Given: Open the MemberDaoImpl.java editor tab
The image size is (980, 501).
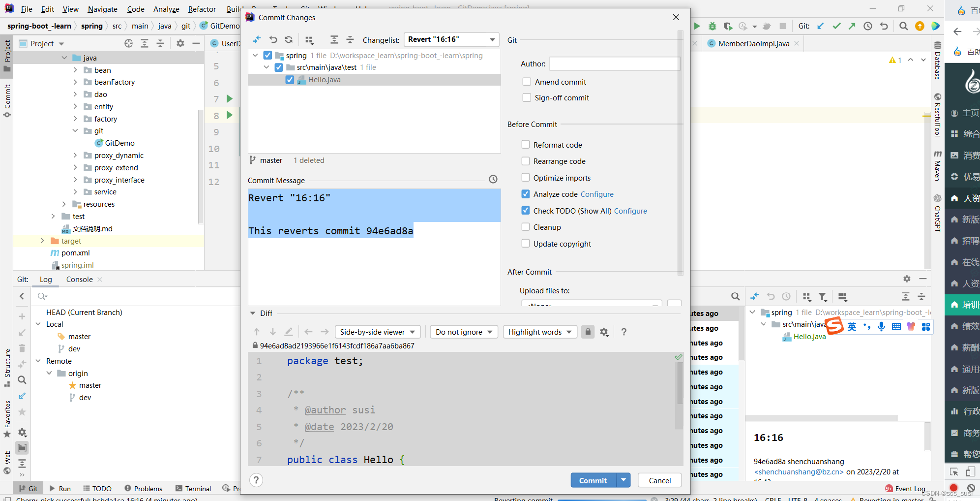Looking at the screenshot, I should 753,43.
